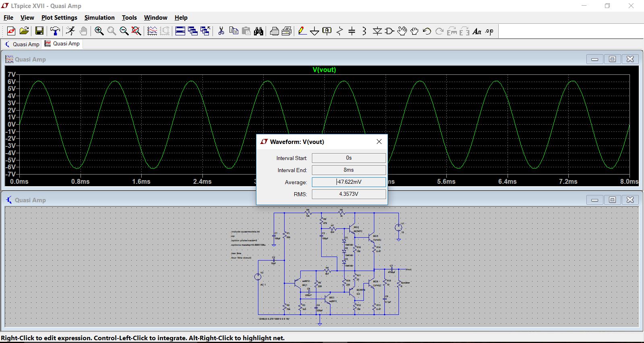The width and height of the screenshot is (644, 343).
Task: Click the Text Aa tool
Action: coord(477,31)
